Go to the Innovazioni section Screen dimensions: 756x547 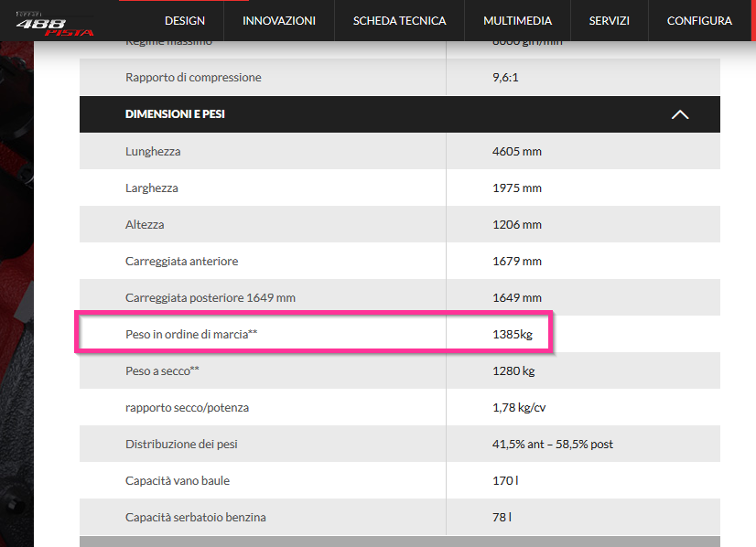coord(279,20)
